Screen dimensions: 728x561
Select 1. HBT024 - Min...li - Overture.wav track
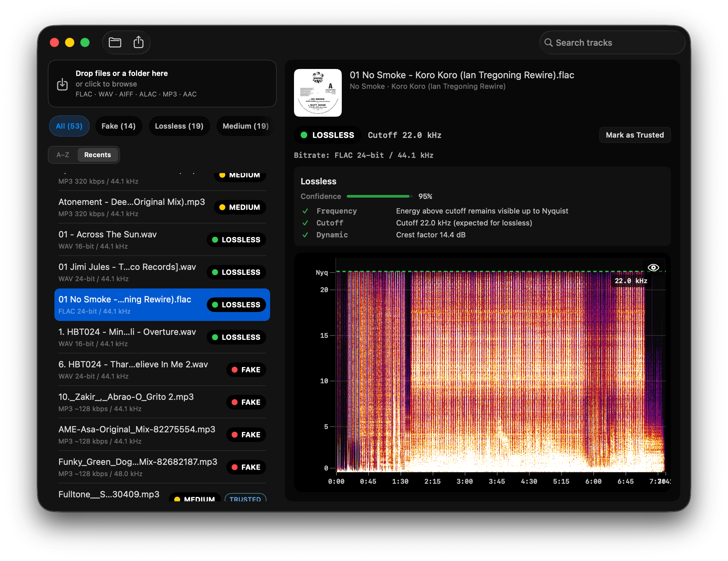162,337
